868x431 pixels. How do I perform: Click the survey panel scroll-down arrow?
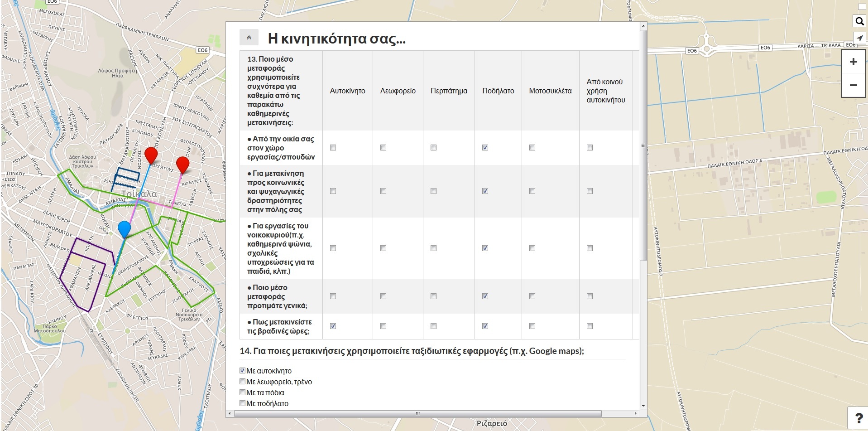tap(643, 407)
